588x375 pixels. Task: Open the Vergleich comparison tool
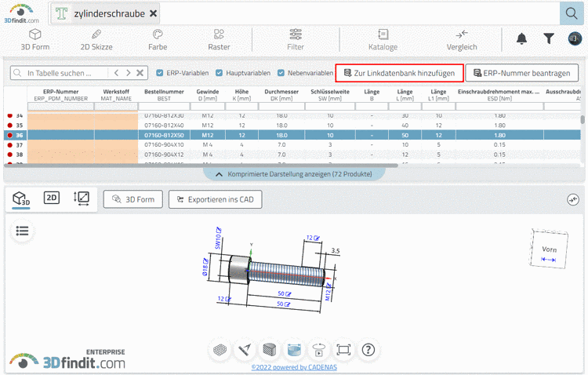[462, 39]
